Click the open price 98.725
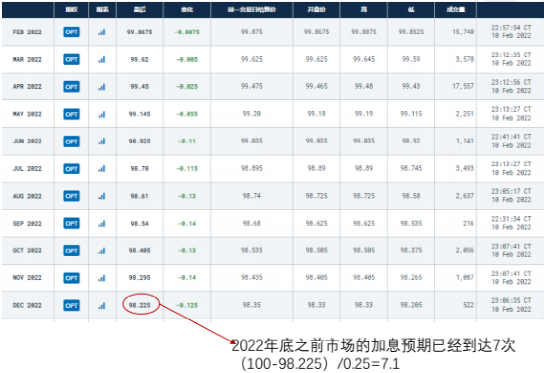Screen dimensions: 544x373 [x=316, y=196]
